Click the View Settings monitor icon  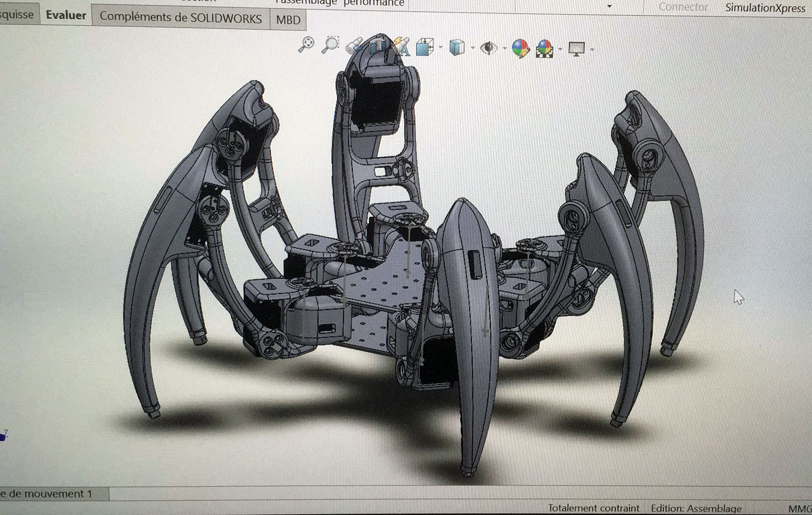click(576, 49)
